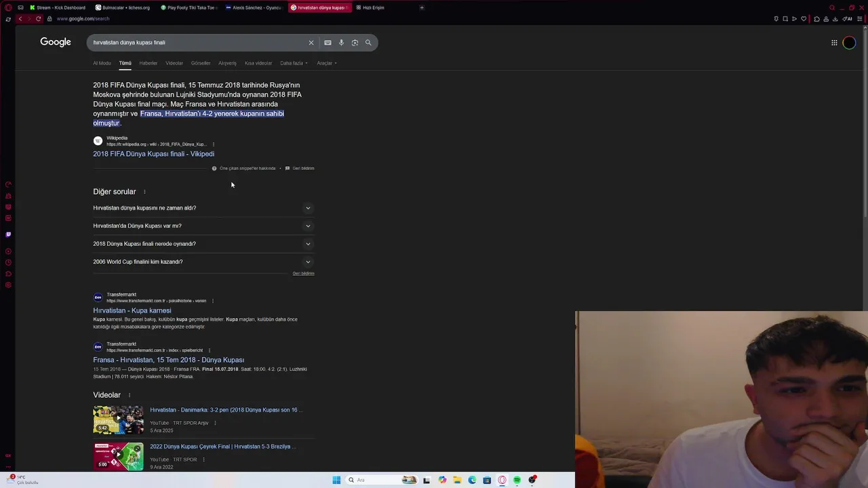This screenshot has height=488, width=868.
Task: Open the Twitch icon in Opera sidebar
Action: pos(8,235)
